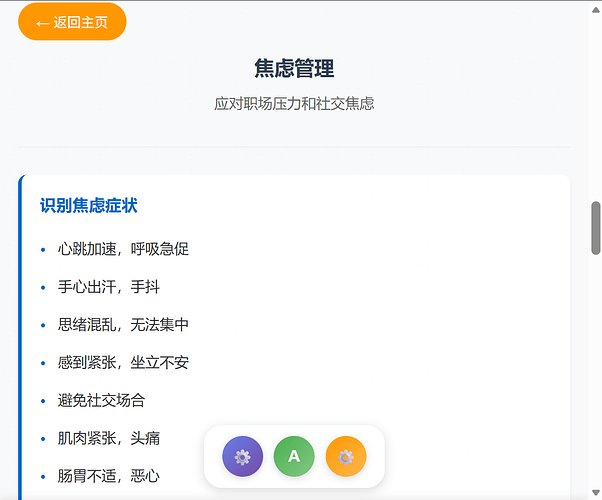Screen dimensions: 602x500
Task: Select the list item 肌肉紧张，头痛
Action: click(109, 439)
